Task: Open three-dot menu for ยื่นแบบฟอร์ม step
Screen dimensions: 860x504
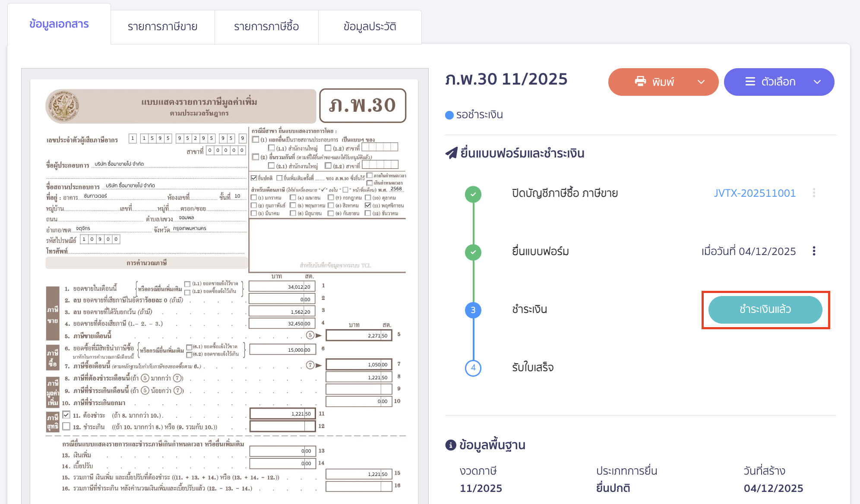Action: (814, 251)
